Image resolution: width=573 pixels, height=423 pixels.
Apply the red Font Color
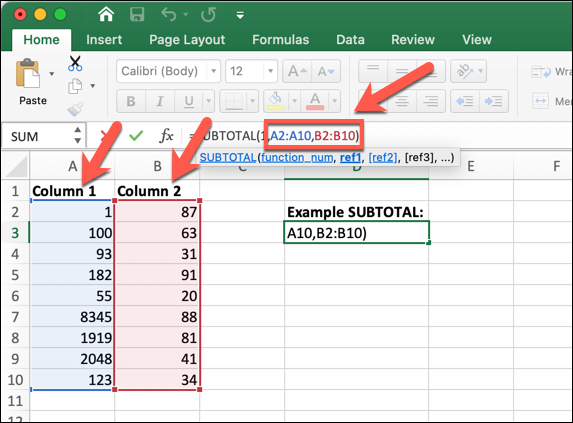[x=315, y=101]
